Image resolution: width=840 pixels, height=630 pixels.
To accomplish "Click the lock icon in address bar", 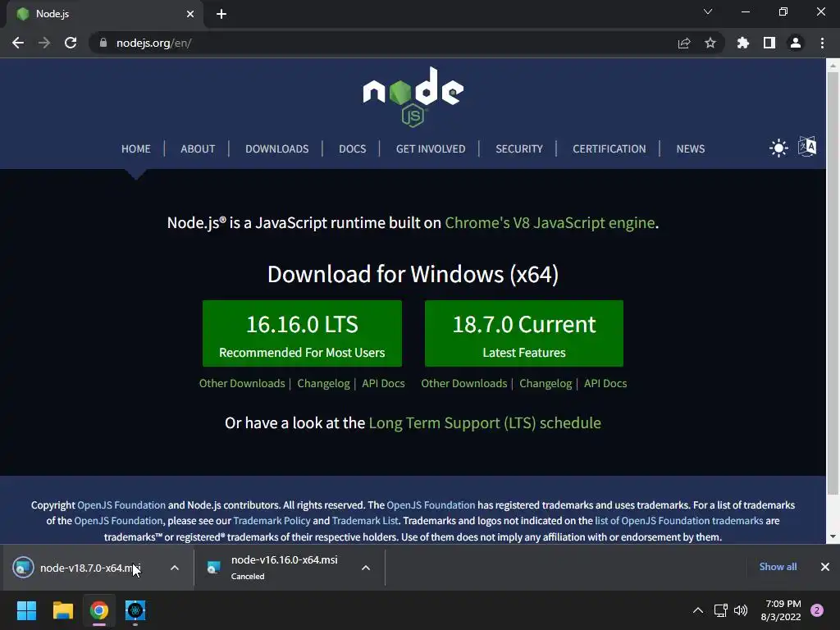I will coord(103,43).
